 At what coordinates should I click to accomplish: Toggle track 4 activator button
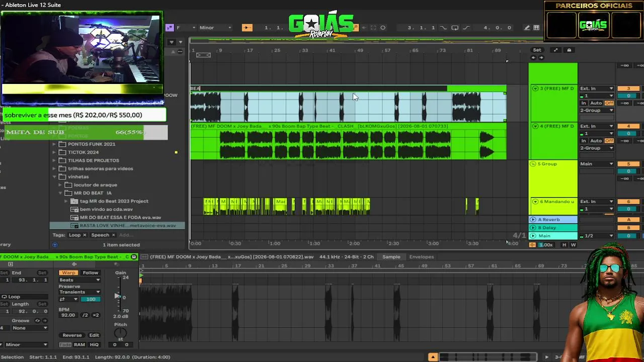[x=628, y=126]
